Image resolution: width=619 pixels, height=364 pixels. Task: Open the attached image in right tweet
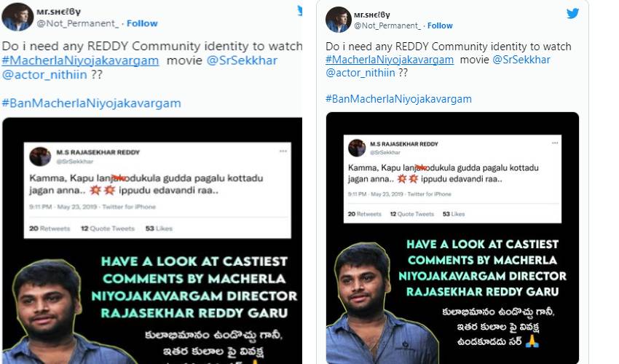pyautogui.click(x=452, y=237)
